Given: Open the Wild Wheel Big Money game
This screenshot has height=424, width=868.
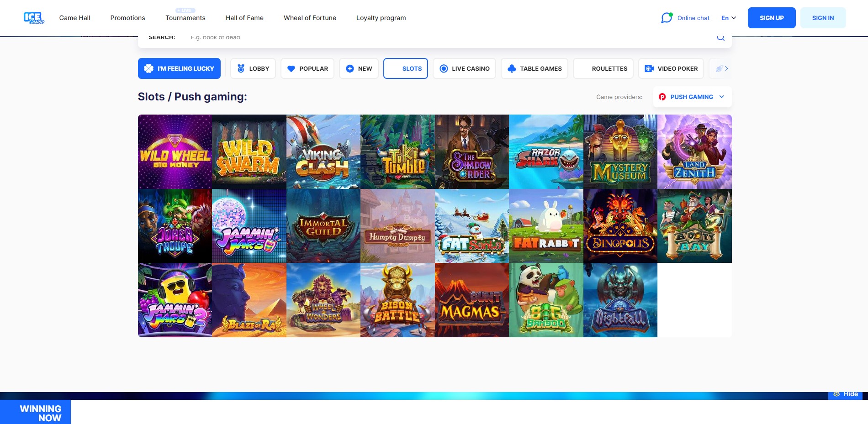Looking at the screenshot, I should 175,152.
